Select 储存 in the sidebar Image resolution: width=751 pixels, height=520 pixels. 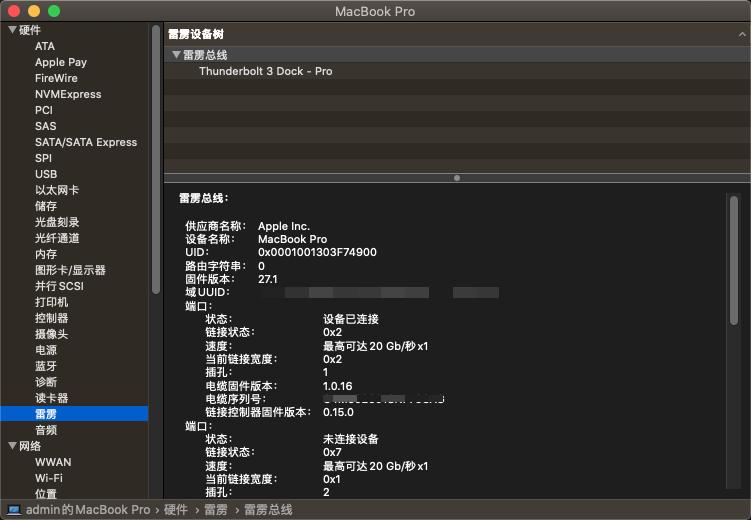tap(46, 206)
